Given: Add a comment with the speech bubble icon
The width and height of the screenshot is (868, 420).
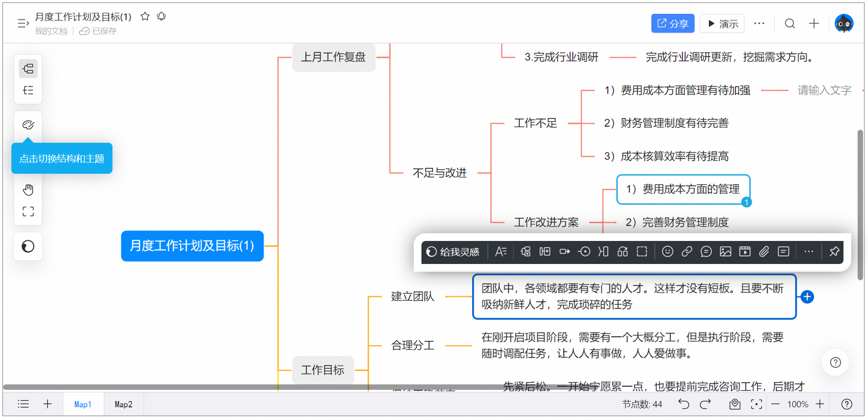Looking at the screenshot, I should [706, 252].
